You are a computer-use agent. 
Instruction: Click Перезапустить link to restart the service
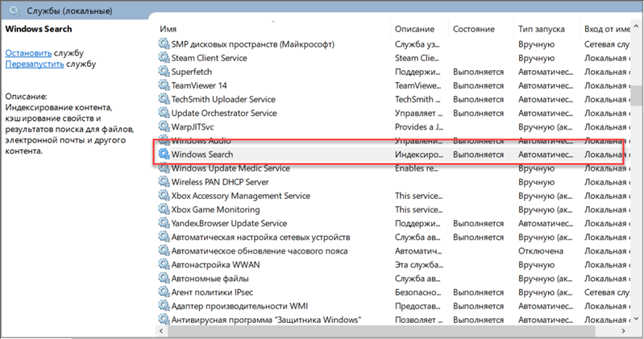(35, 64)
